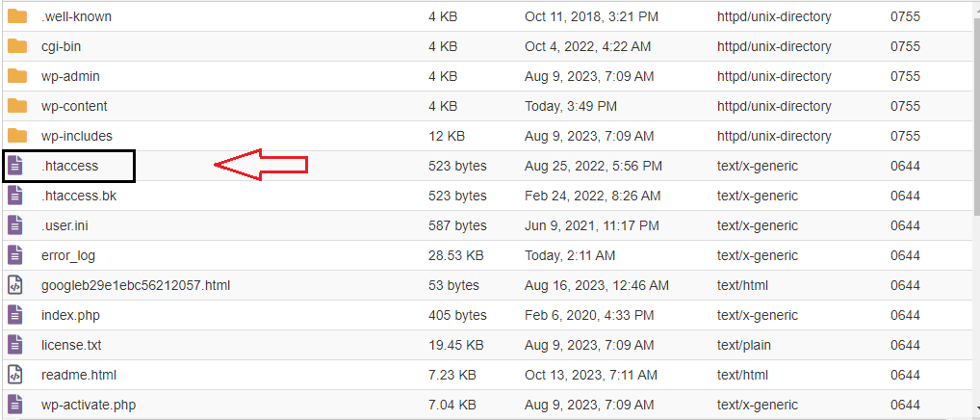The height and width of the screenshot is (420, 980).
Task: Select the .user.ini file row
Action: 489,225
